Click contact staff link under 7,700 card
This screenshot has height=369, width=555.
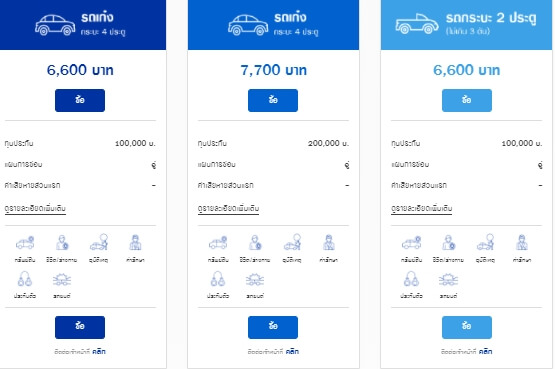[292, 352]
